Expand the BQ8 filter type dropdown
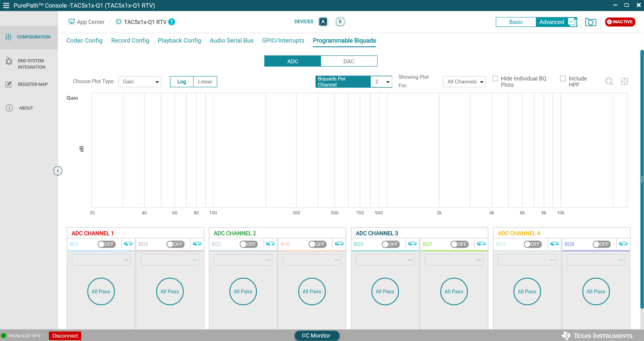This screenshot has width=644, height=341. (596, 260)
